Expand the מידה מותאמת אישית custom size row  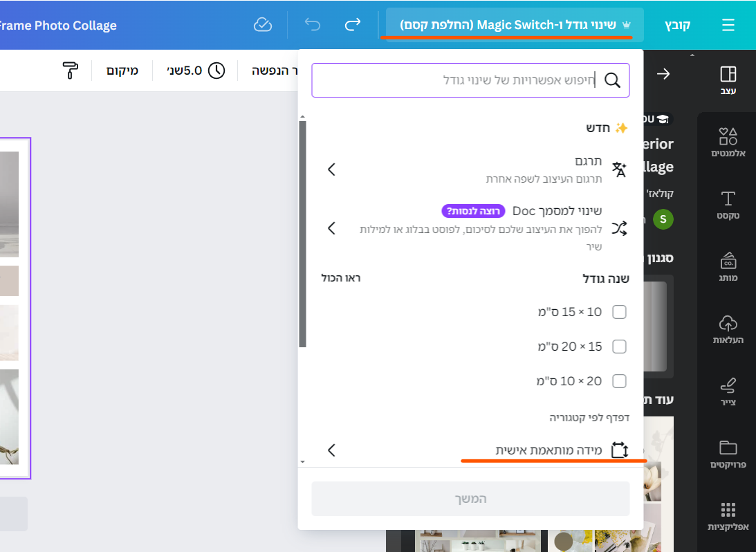tap(470, 450)
